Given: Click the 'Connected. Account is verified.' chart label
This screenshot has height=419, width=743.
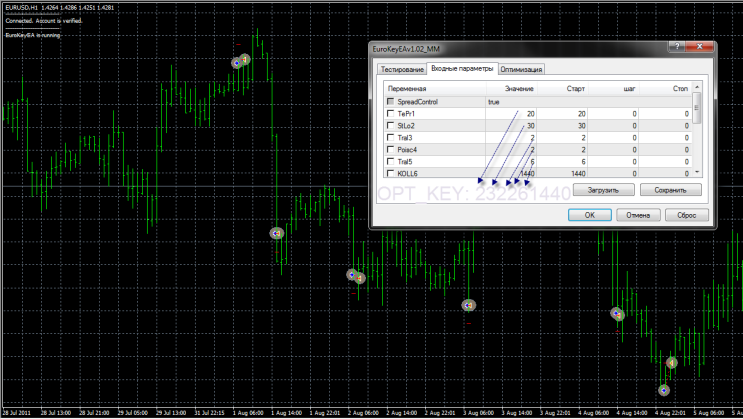Looking at the screenshot, I should (44, 21).
